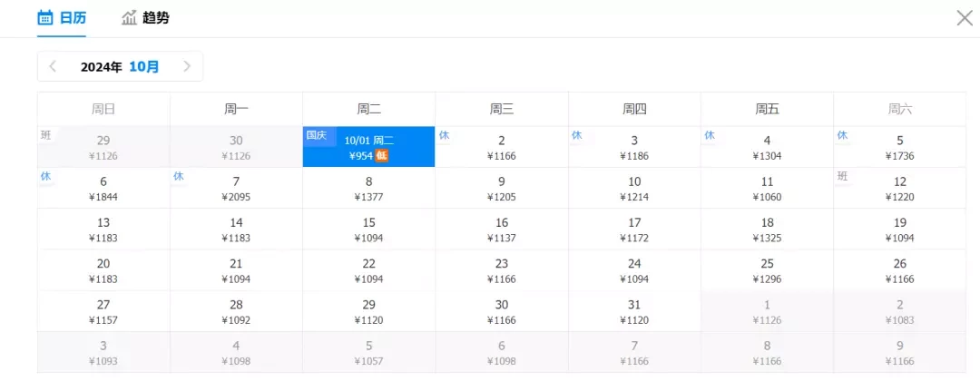
Task: Click the 周三 column header
Action: point(502,109)
